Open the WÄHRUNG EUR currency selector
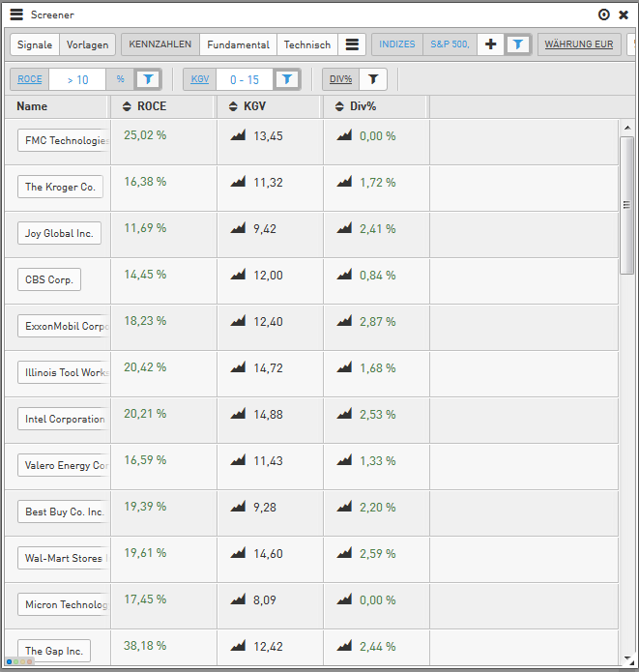Image resolution: width=639 pixels, height=672 pixels. click(579, 44)
